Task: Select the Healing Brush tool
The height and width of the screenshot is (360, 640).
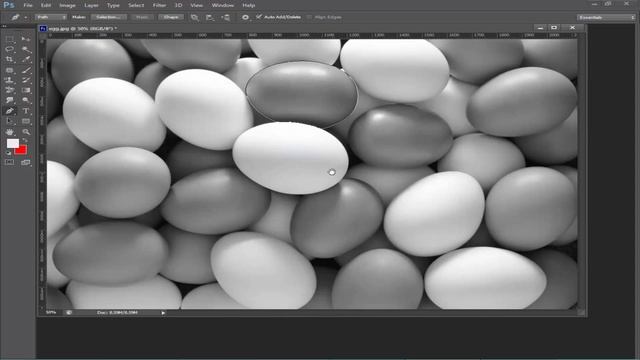Action: pos(10,70)
